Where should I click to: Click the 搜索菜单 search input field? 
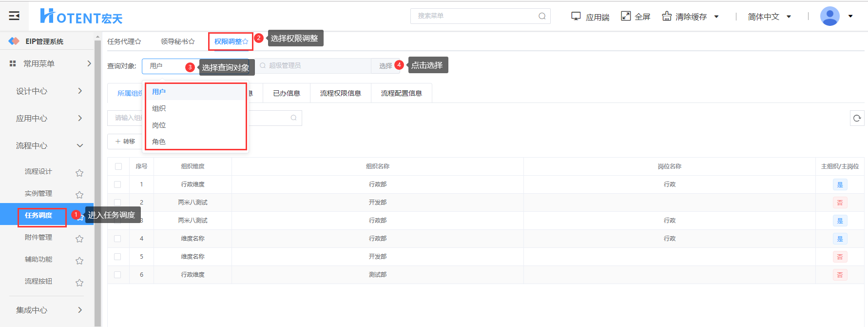click(473, 16)
